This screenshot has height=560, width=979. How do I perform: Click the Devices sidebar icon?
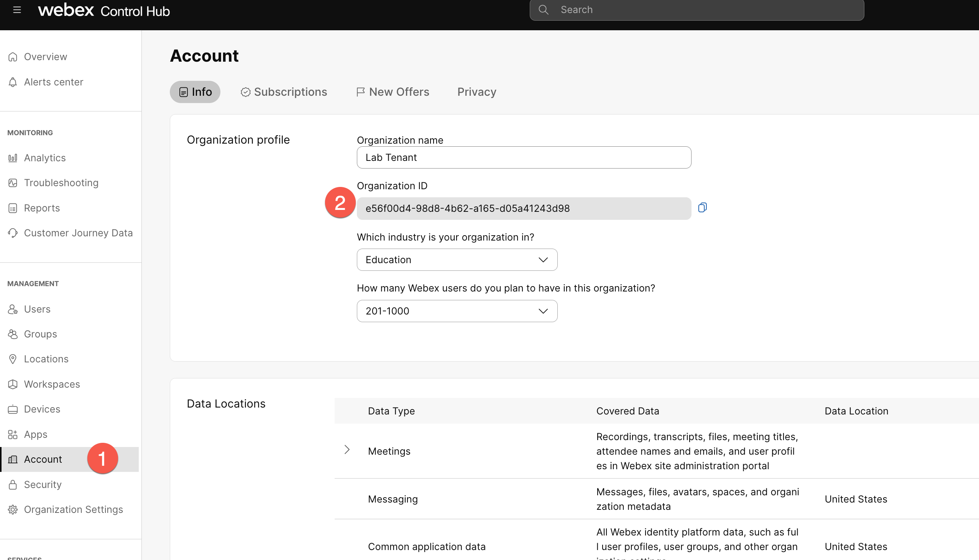click(13, 409)
